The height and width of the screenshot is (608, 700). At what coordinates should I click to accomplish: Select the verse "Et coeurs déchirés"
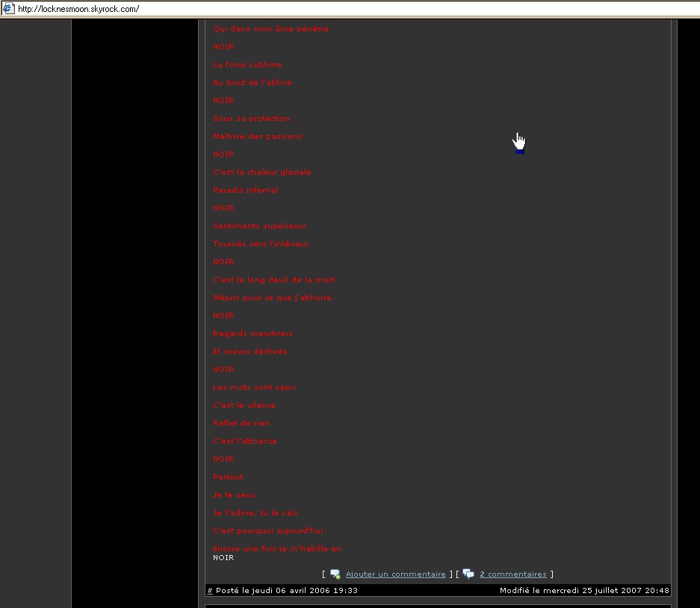250,351
